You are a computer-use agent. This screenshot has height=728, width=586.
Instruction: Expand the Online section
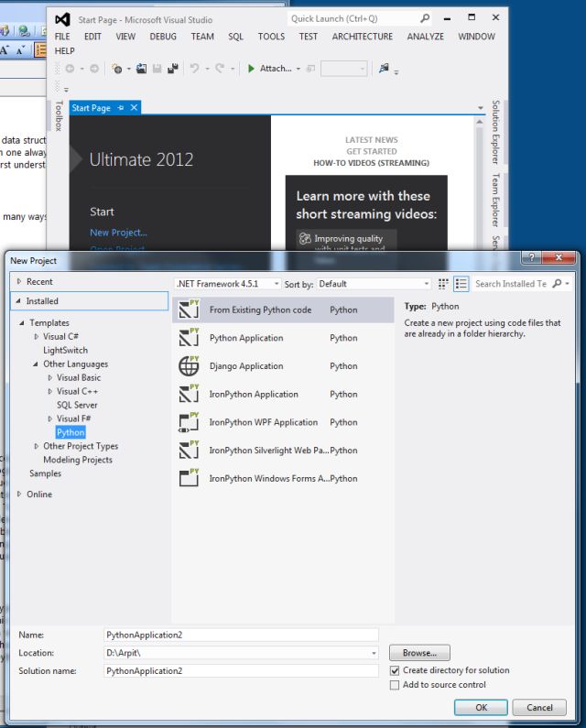(x=19, y=494)
